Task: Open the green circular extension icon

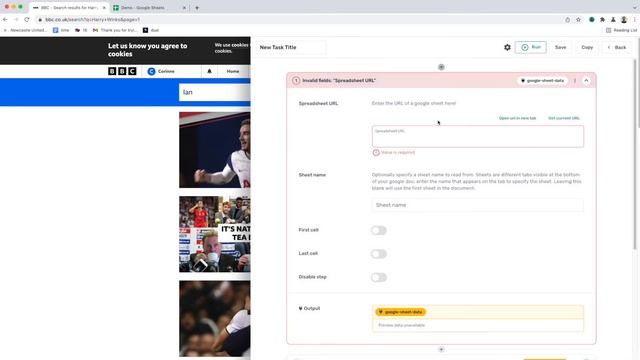Action: tap(591, 20)
